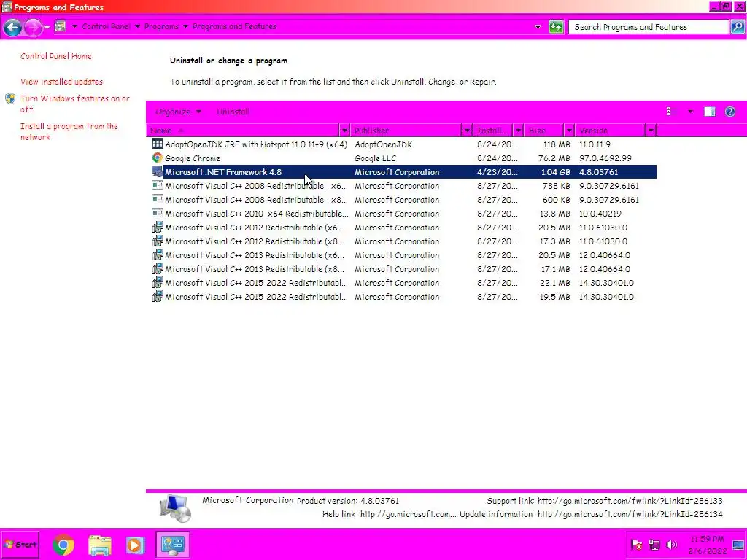Click version 97.0.4692.99 cell
This screenshot has height=560, width=747.
(605, 158)
